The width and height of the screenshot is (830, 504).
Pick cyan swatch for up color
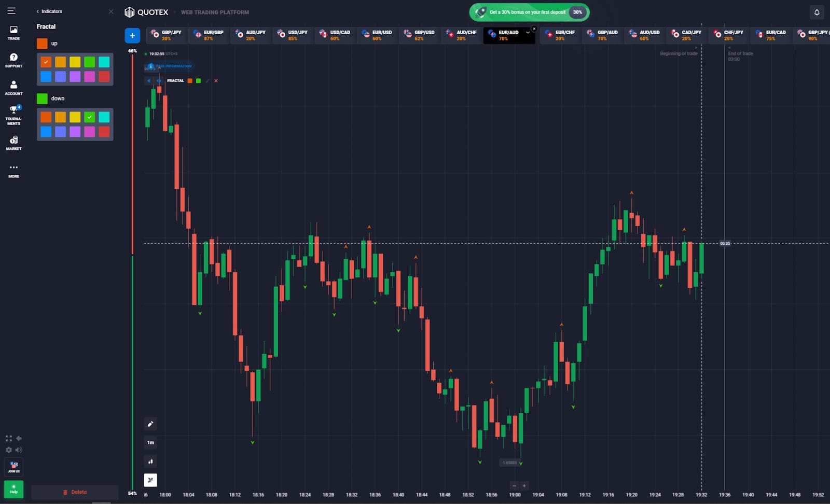[104, 62]
